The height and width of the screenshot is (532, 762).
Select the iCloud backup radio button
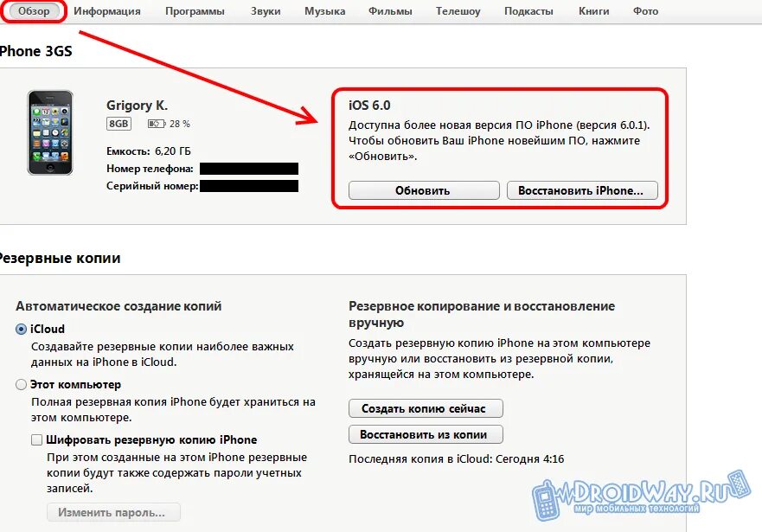click(21, 330)
